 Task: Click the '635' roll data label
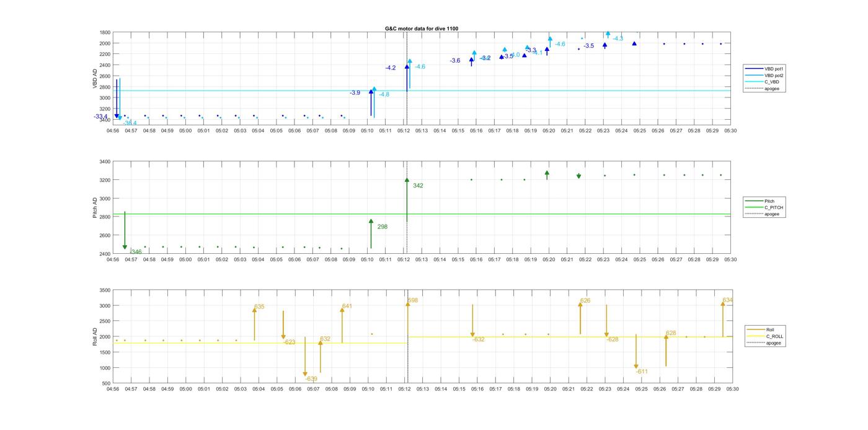[x=259, y=307]
